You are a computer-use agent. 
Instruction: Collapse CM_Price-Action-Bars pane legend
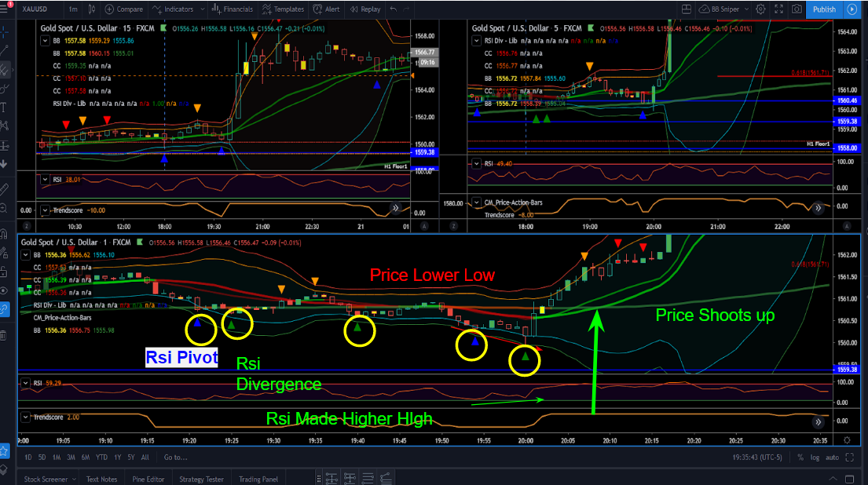click(x=476, y=202)
